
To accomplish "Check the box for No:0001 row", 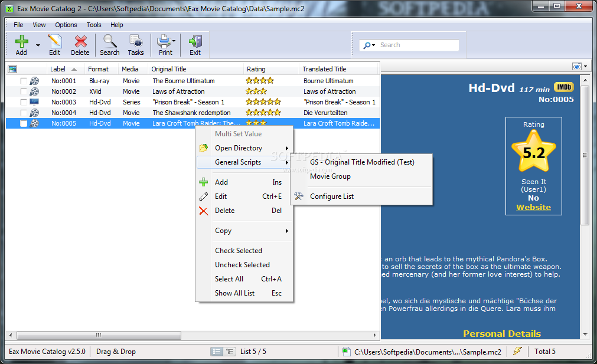I will coord(24,81).
